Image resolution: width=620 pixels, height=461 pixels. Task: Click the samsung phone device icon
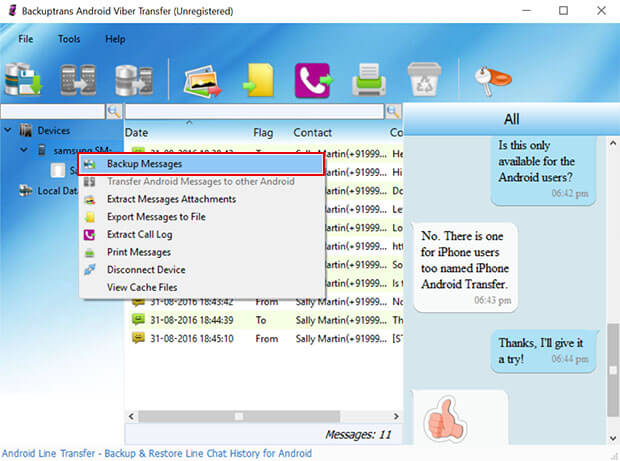[x=42, y=150]
